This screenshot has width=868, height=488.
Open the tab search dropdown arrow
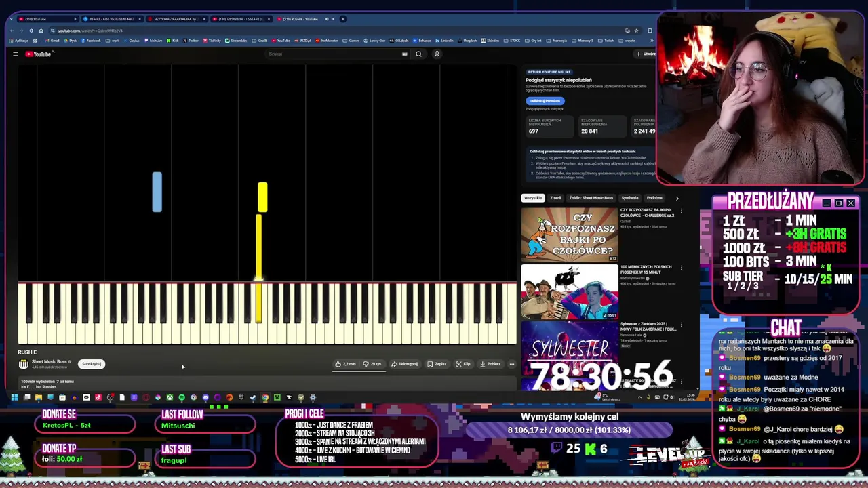[x=11, y=19]
